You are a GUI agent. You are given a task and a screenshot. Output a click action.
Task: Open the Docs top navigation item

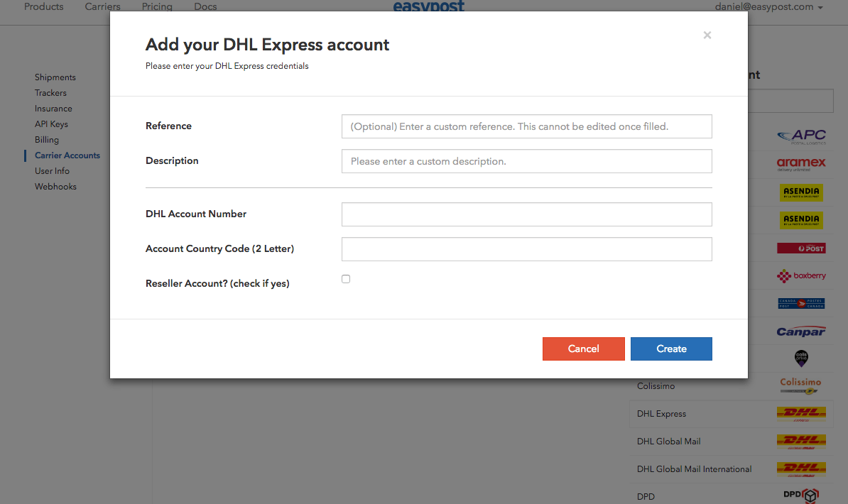205,6
